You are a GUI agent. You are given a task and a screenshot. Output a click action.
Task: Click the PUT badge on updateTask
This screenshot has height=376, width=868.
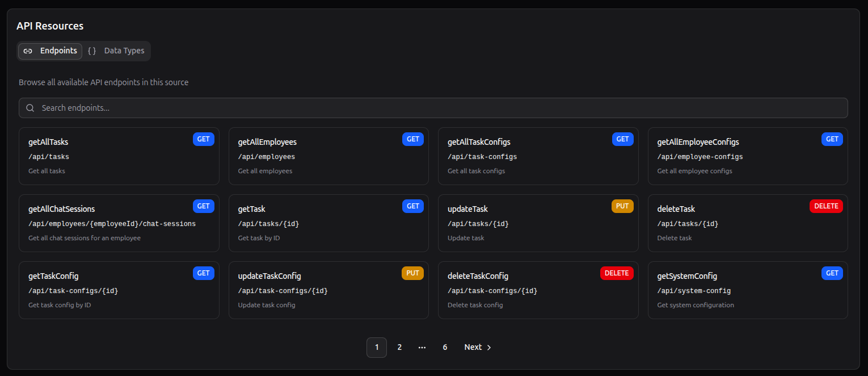click(x=622, y=206)
